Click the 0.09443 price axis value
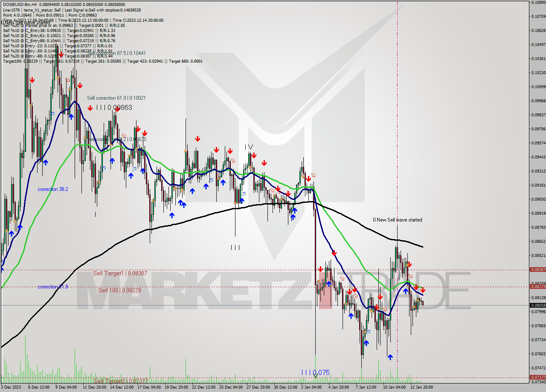 [x=538, y=157]
